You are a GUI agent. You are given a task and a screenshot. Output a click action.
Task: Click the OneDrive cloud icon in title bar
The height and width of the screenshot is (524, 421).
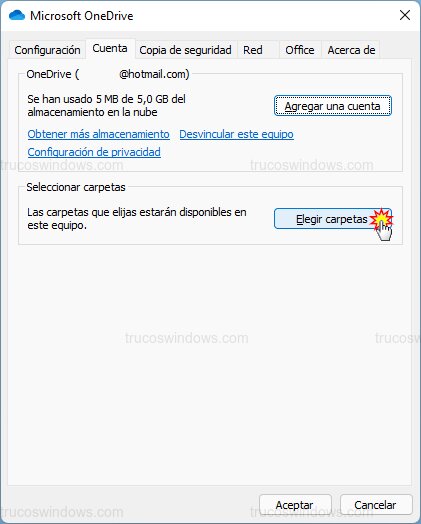[17, 15]
